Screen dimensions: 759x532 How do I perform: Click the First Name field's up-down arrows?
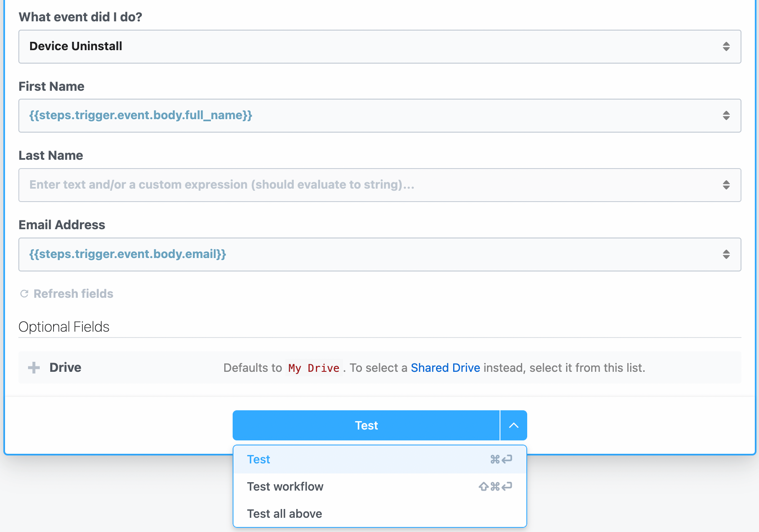(x=726, y=115)
